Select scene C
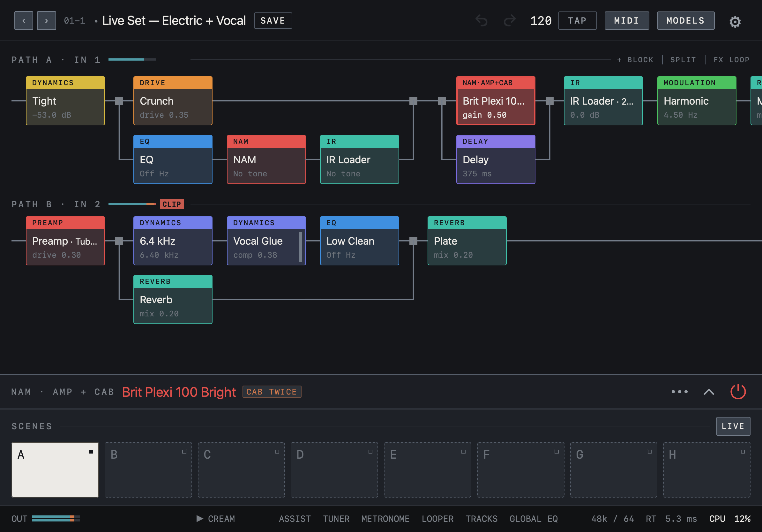This screenshot has height=532, width=762. point(241,469)
